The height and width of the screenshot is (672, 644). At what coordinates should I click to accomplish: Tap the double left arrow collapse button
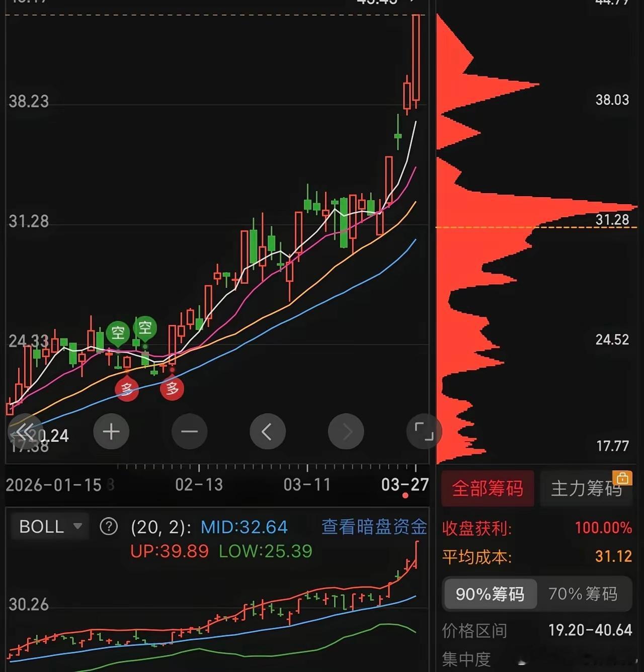[x=24, y=432]
